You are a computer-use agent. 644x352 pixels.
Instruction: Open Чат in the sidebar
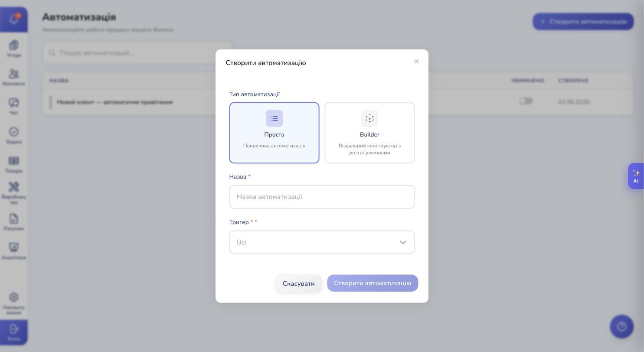(x=14, y=106)
